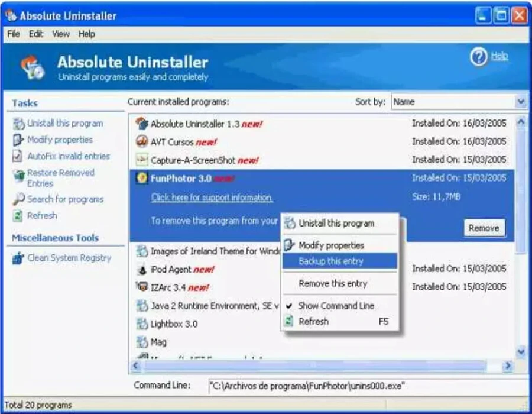Select Modify properties in context menu

[340, 245]
